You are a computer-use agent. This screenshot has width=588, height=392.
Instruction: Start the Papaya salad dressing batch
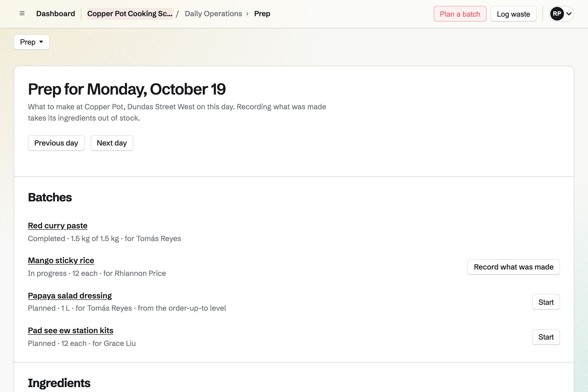tap(546, 302)
